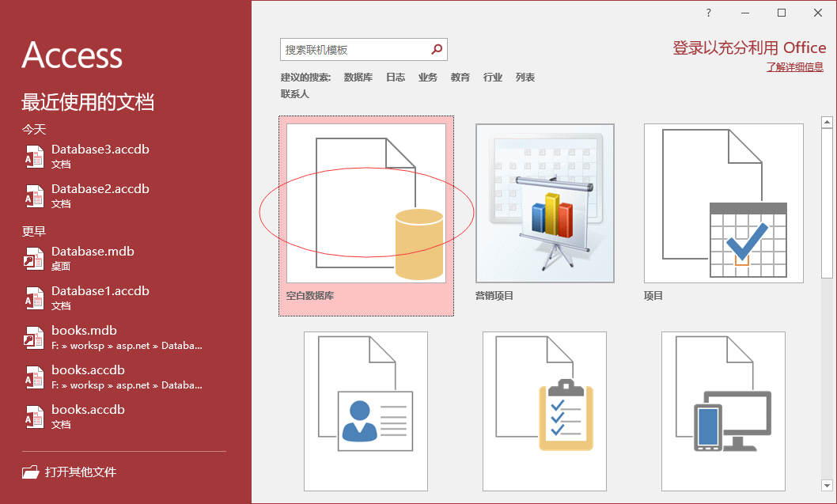Screen dimensions: 837x504
Task: Search suggested category 数据库
Action: [x=358, y=78]
